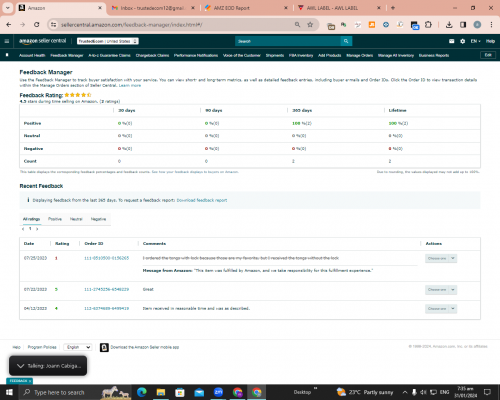Open the order ID link dated 07/22/2023

pyautogui.click(x=106, y=289)
